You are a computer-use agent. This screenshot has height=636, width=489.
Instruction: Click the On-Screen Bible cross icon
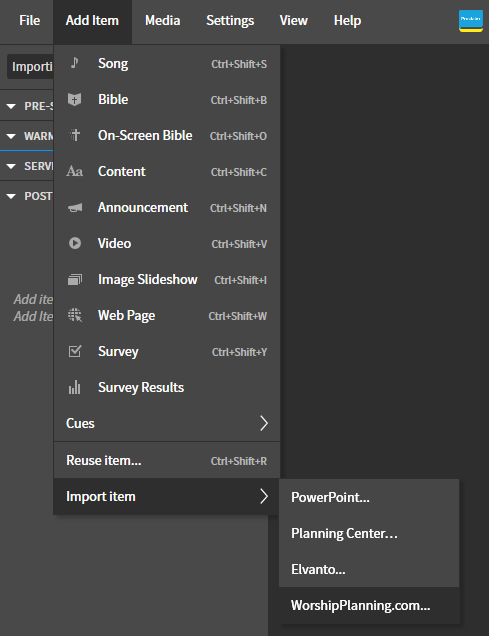click(75, 135)
